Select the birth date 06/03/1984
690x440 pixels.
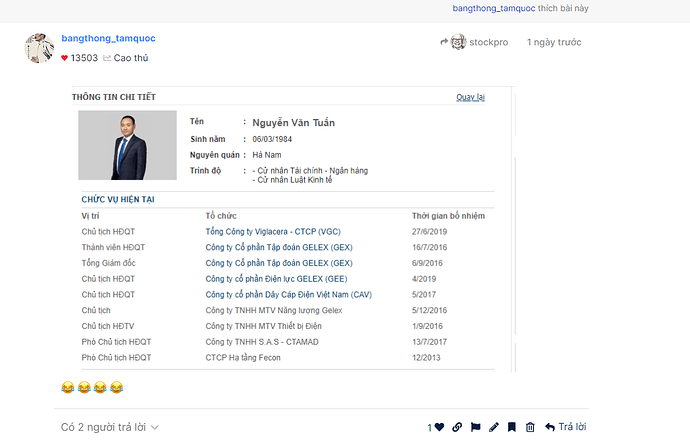[272, 139]
